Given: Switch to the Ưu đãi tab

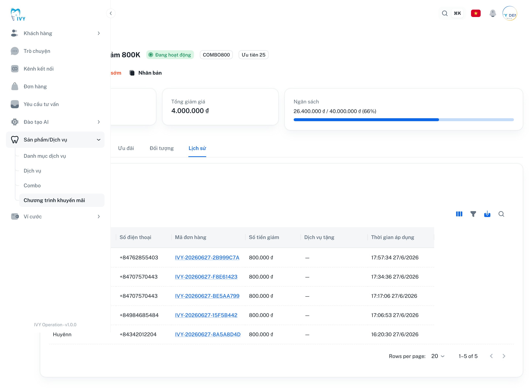Looking at the screenshot, I should [126, 148].
